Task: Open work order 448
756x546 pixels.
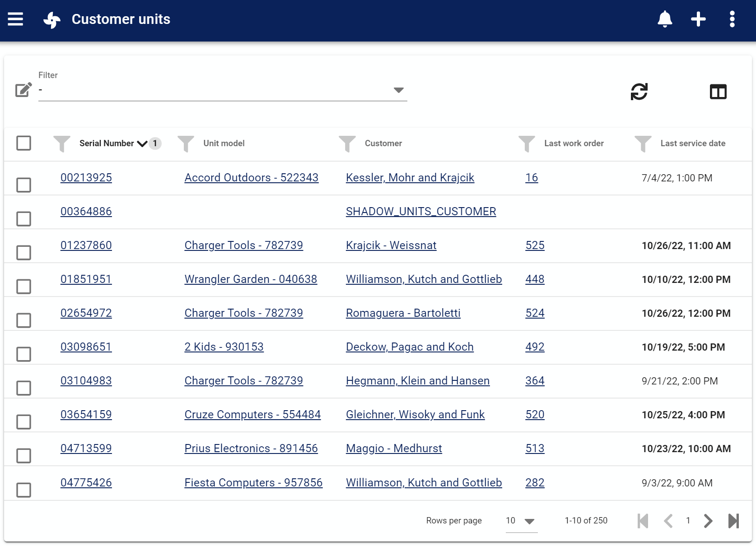Action: click(535, 279)
